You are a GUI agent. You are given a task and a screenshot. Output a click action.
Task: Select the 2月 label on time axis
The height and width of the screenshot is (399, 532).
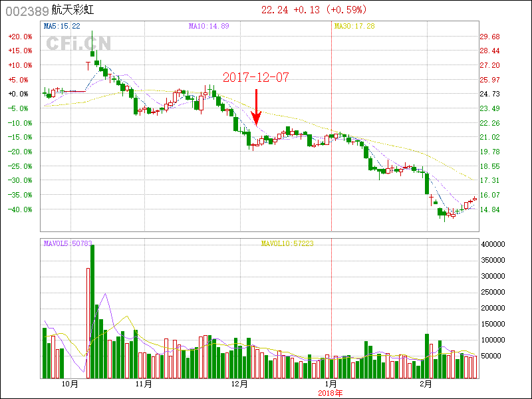(426, 384)
